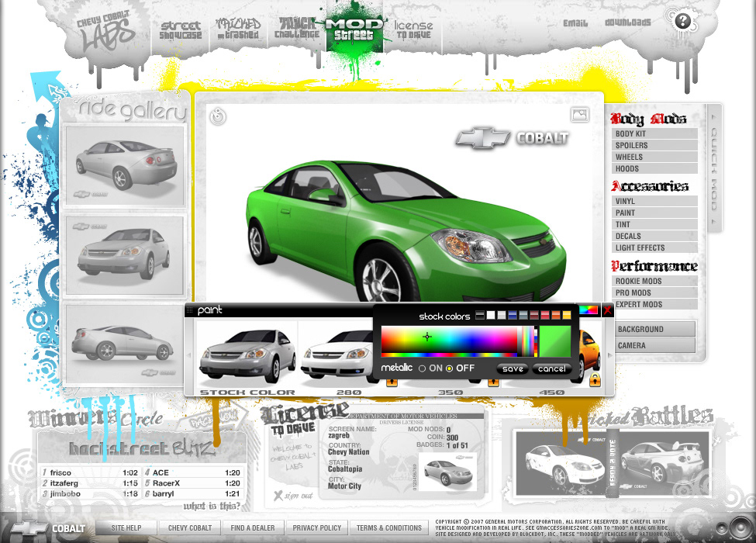
Task: Open Expert Mods performance option
Action: click(x=654, y=304)
